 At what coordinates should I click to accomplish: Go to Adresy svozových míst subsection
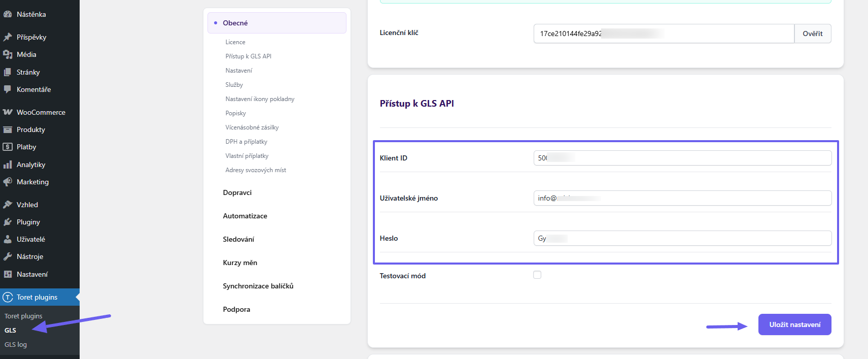[x=256, y=170]
